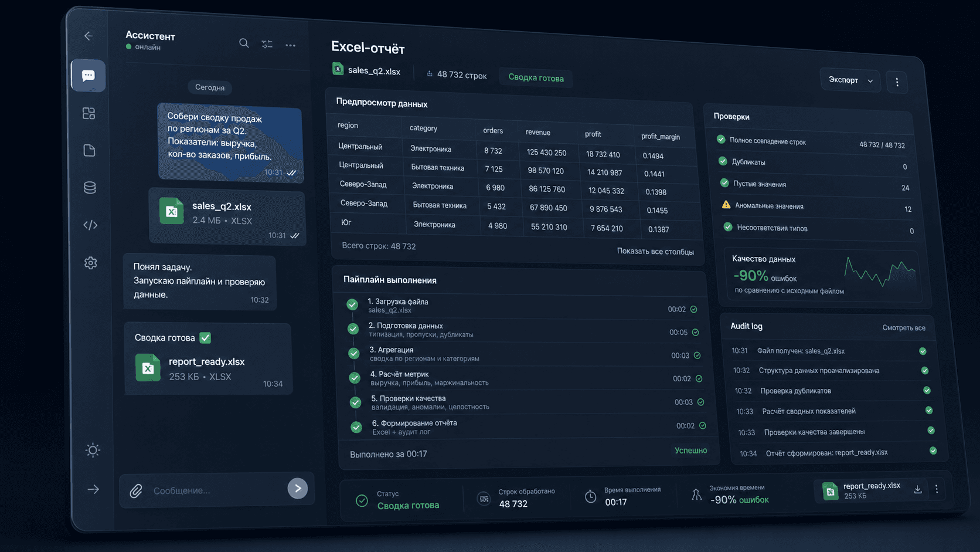Expand sidebar with the bottom arrow icon

click(x=93, y=489)
